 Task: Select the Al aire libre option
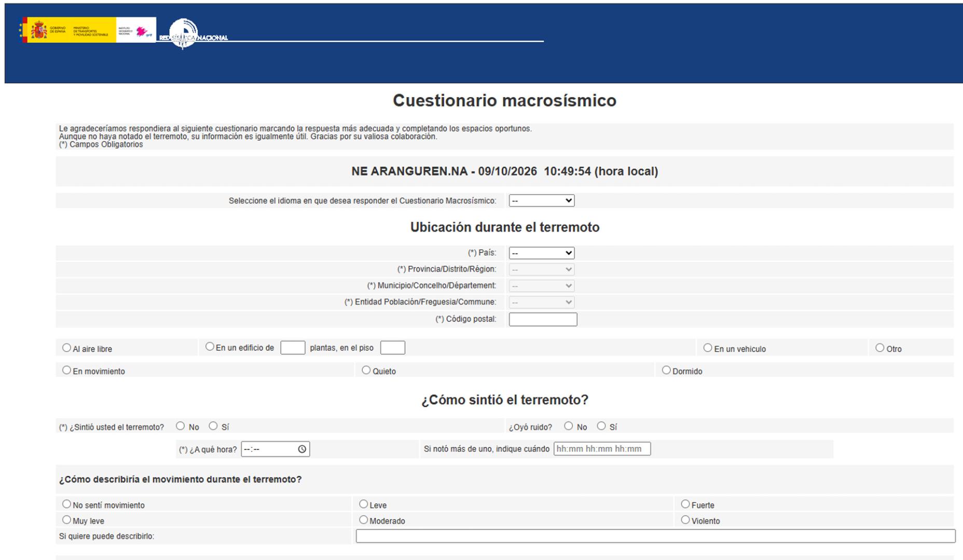pyautogui.click(x=66, y=348)
